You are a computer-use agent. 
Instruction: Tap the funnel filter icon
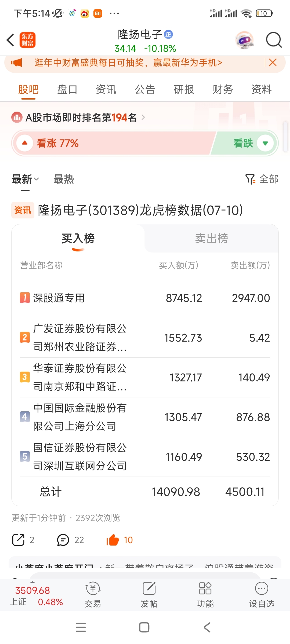pyautogui.click(x=250, y=179)
